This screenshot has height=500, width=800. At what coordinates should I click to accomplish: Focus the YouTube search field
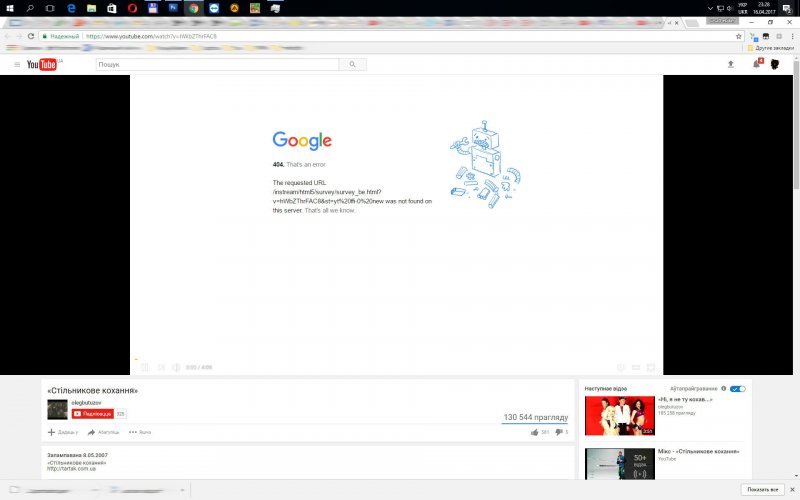(x=217, y=64)
